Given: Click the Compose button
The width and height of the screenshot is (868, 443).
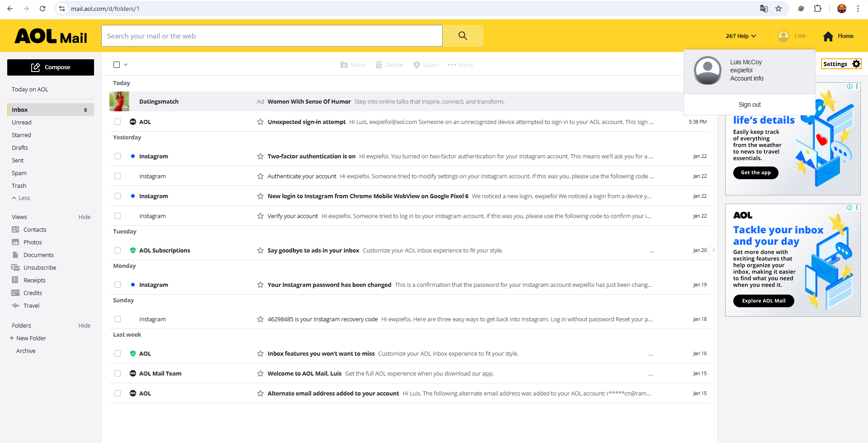Looking at the screenshot, I should [x=51, y=67].
